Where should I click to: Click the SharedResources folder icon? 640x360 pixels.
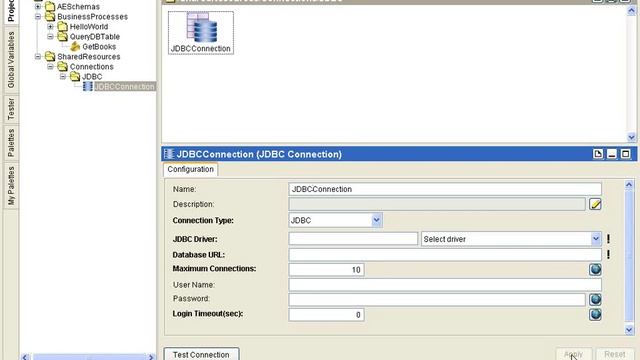[50, 56]
